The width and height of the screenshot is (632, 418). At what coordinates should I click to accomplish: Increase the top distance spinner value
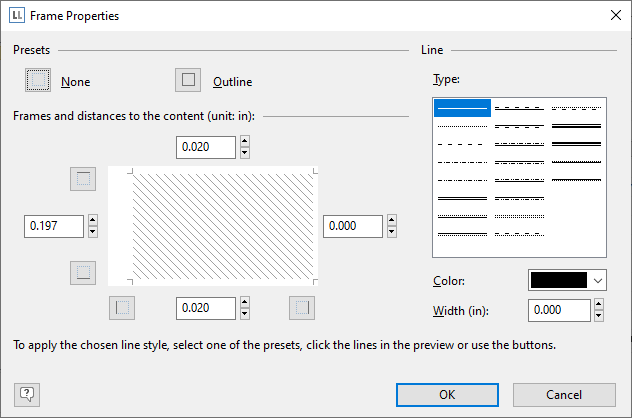tap(245, 142)
